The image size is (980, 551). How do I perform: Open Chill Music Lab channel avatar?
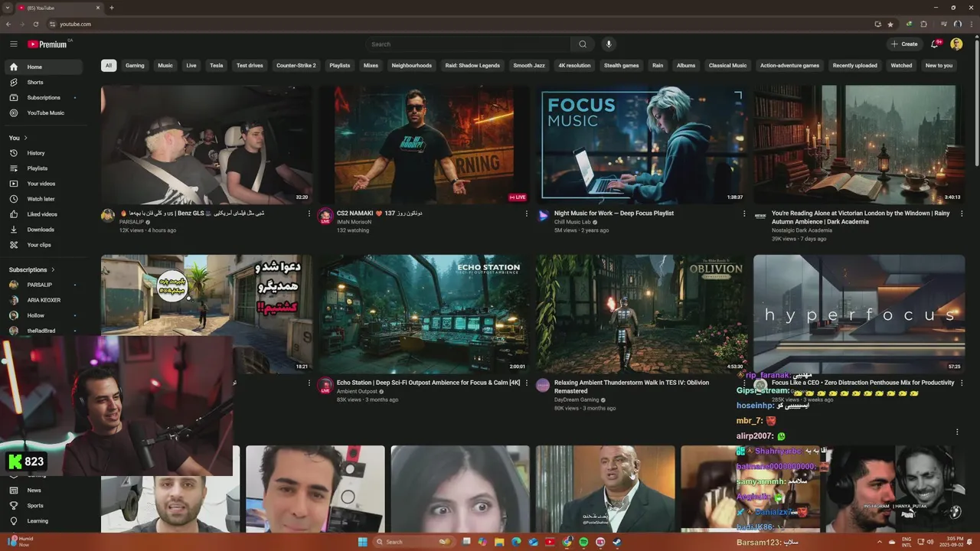tap(543, 216)
